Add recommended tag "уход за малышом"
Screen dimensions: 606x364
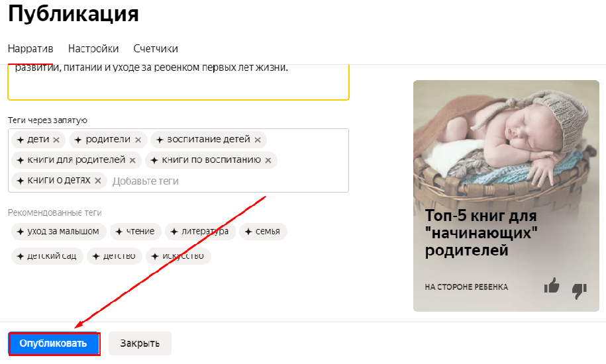(59, 232)
